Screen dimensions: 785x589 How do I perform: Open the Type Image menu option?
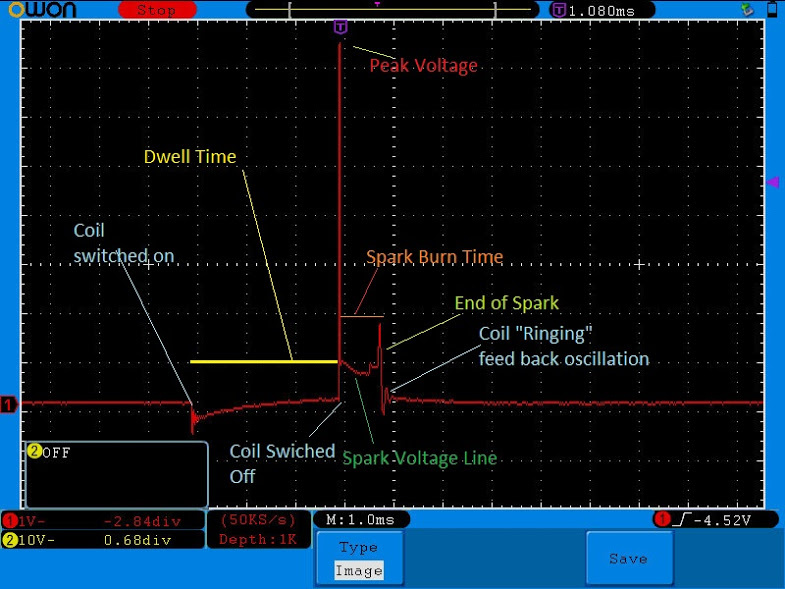[x=359, y=559]
